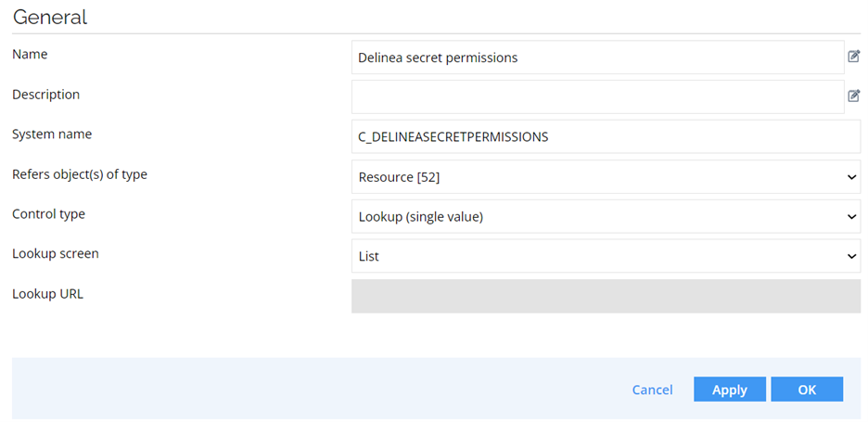Click the System name field C_DELINEASECRETPERMISSIONS
The height and width of the screenshot is (422, 868).
tap(606, 136)
